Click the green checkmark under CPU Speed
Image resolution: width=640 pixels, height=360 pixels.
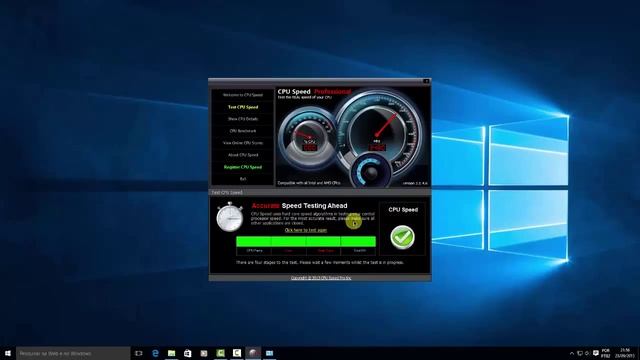point(402,237)
